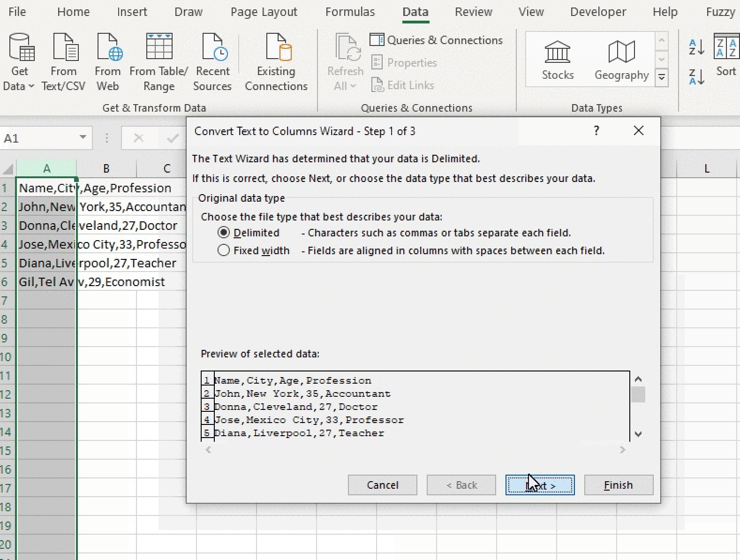Select cell with Donna,Cleveland,27,Doctor

coord(46,226)
